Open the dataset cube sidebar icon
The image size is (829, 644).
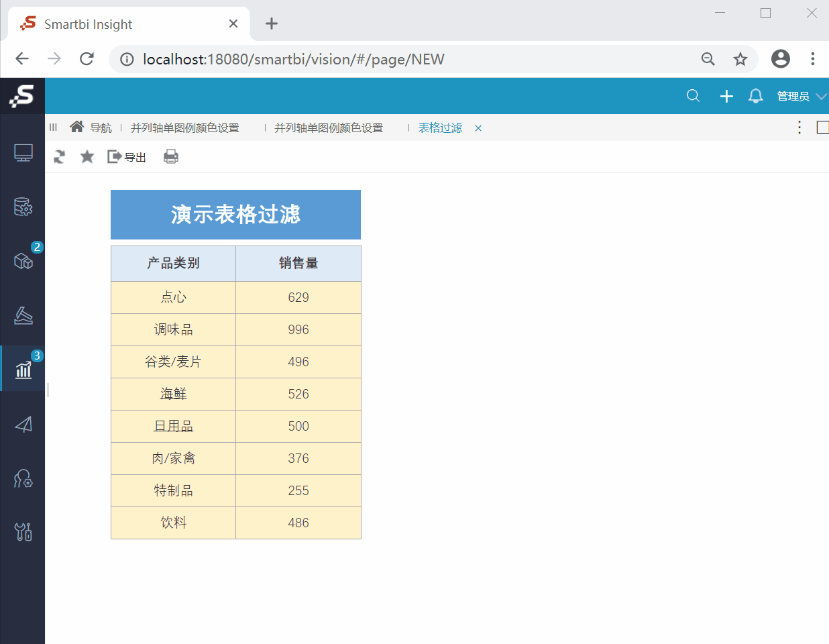coord(23,261)
